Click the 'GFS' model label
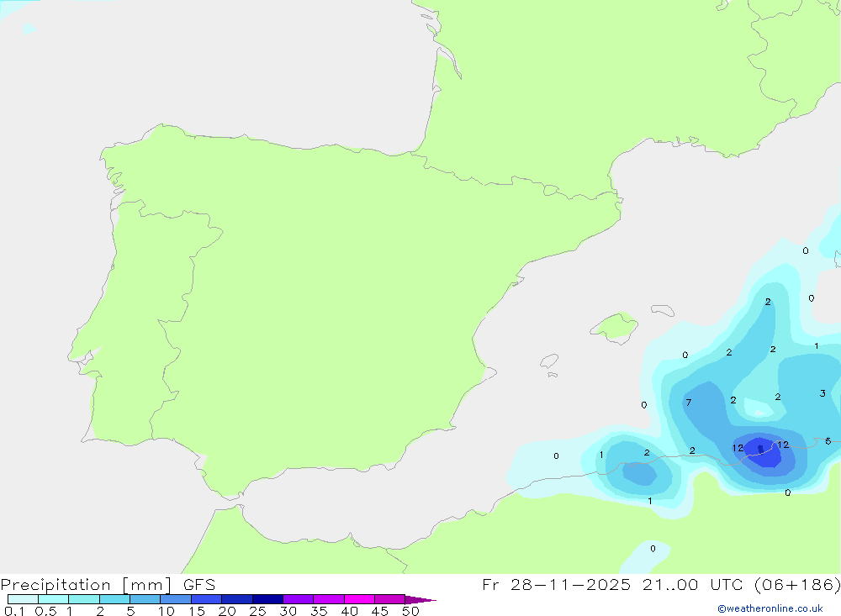The height and width of the screenshot is (616, 841). coord(199,585)
